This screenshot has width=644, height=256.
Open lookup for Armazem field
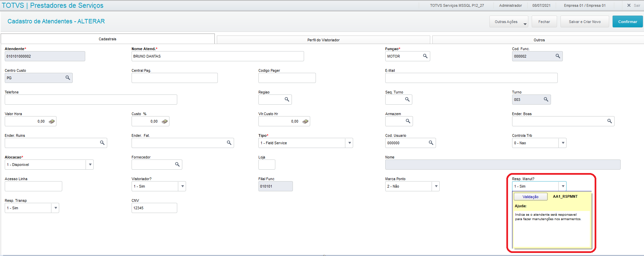click(408, 121)
